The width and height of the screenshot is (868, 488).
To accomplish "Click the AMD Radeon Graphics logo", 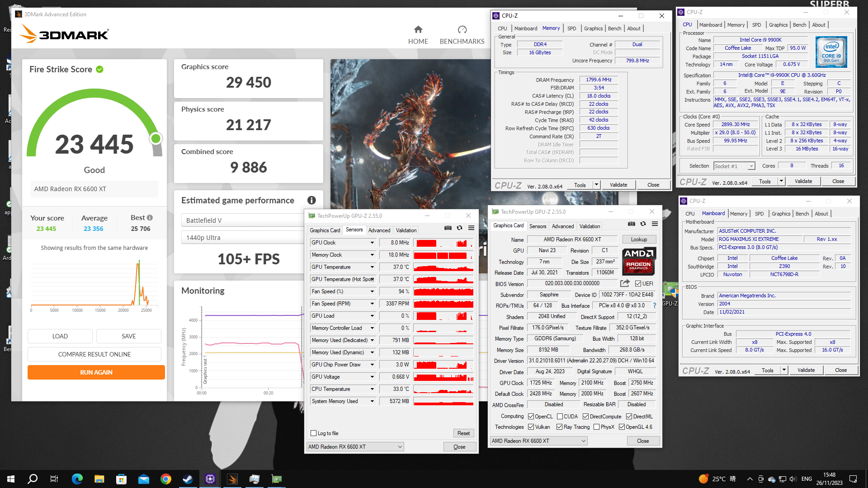I will 639,261.
